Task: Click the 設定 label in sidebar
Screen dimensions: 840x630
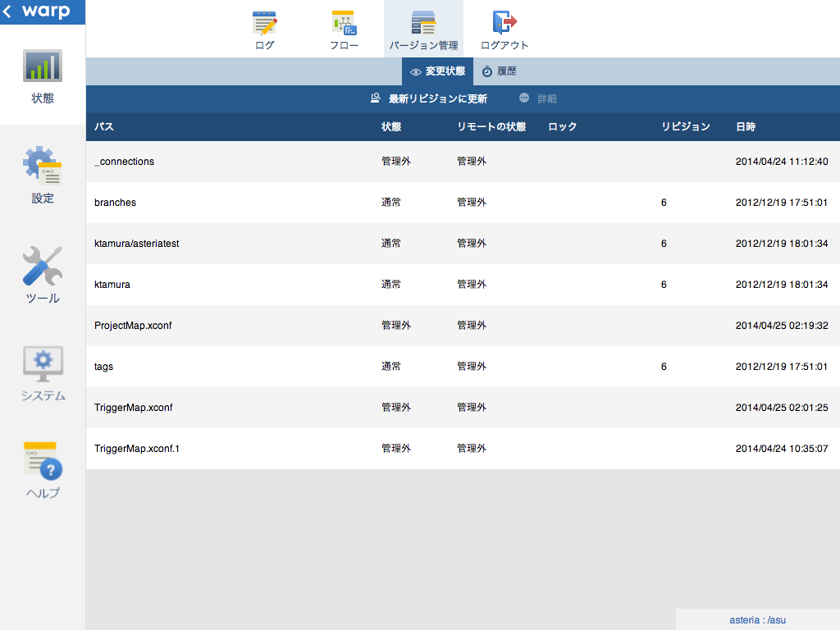Action: tap(43, 199)
